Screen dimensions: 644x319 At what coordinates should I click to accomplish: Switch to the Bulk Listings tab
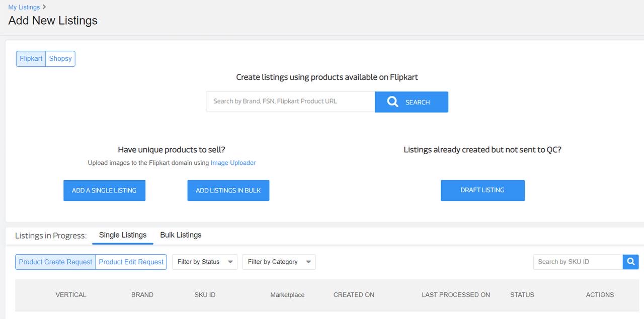(x=181, y=235)
